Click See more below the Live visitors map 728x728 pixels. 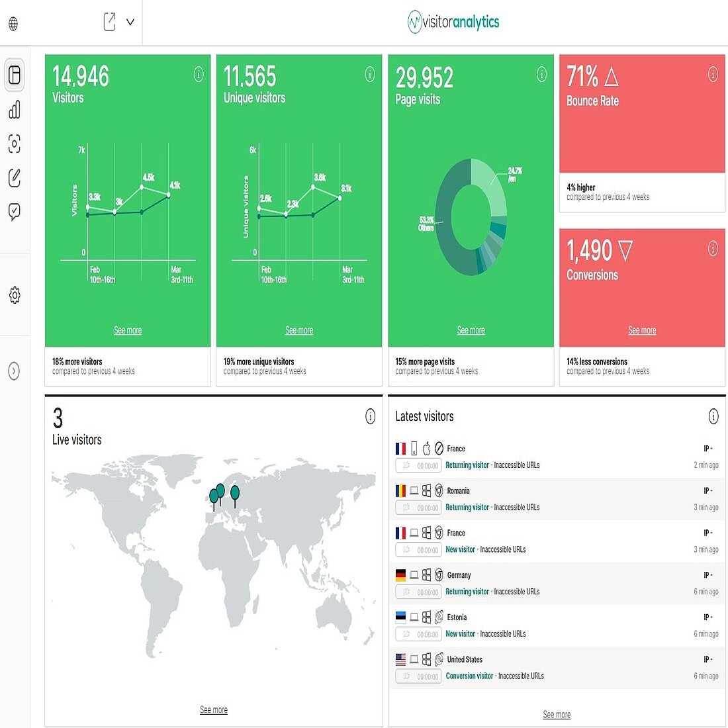pos(213,709)
